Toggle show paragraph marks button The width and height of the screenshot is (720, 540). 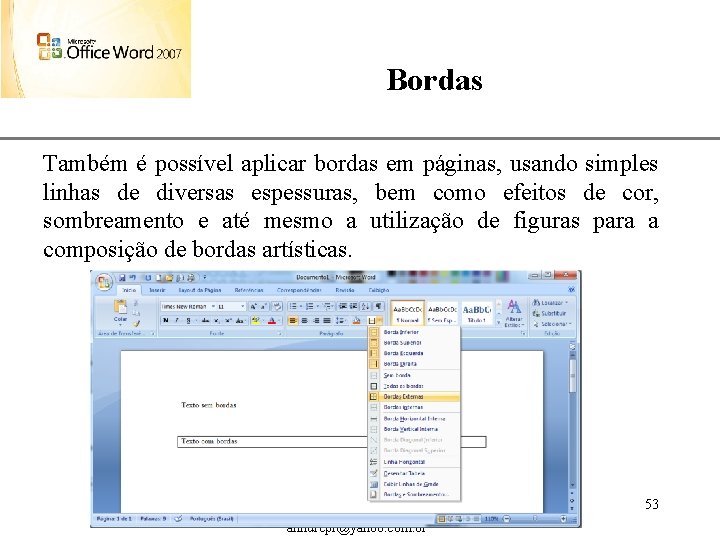(378, 306)
